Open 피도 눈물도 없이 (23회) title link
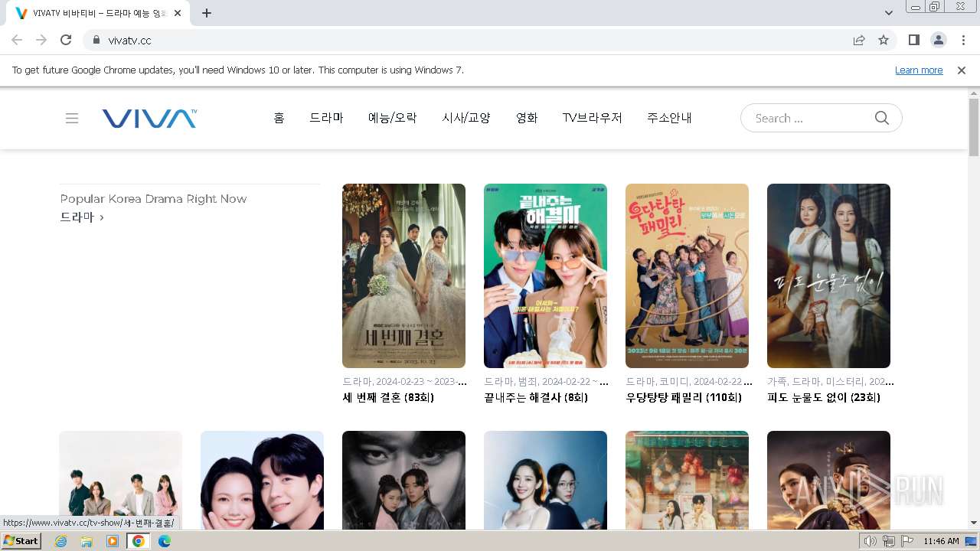Viewport: 980px width, 551px height. pyautogui.click(x=824, y=397)
